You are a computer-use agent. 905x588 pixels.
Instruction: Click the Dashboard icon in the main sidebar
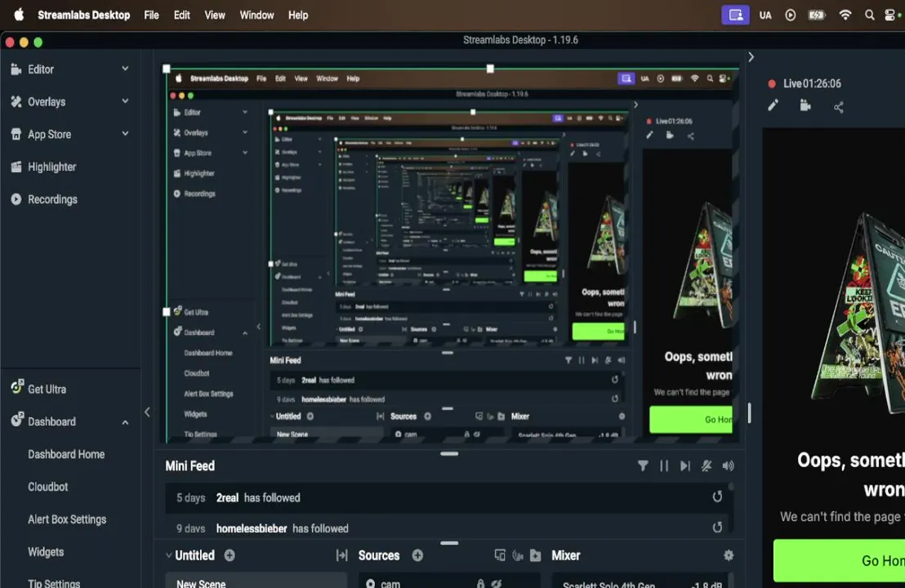click(x=17, y=419)
